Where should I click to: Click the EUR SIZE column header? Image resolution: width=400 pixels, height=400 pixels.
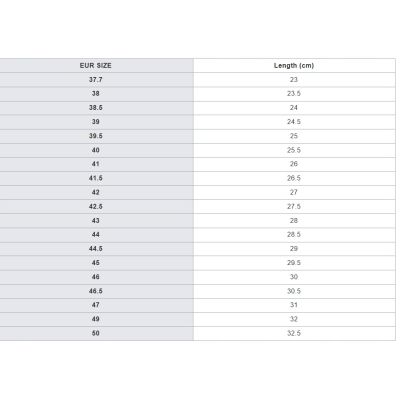96,66
